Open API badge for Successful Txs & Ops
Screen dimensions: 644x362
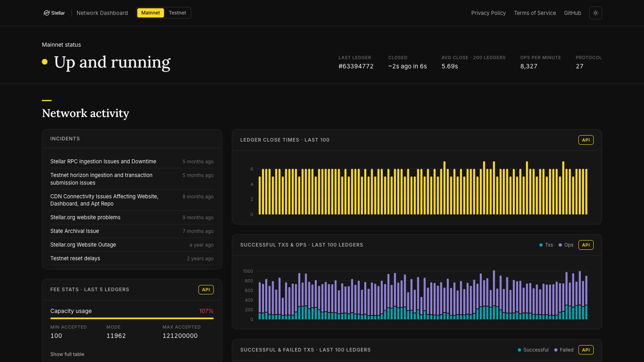pyautogui.click(x=586, y=245)
